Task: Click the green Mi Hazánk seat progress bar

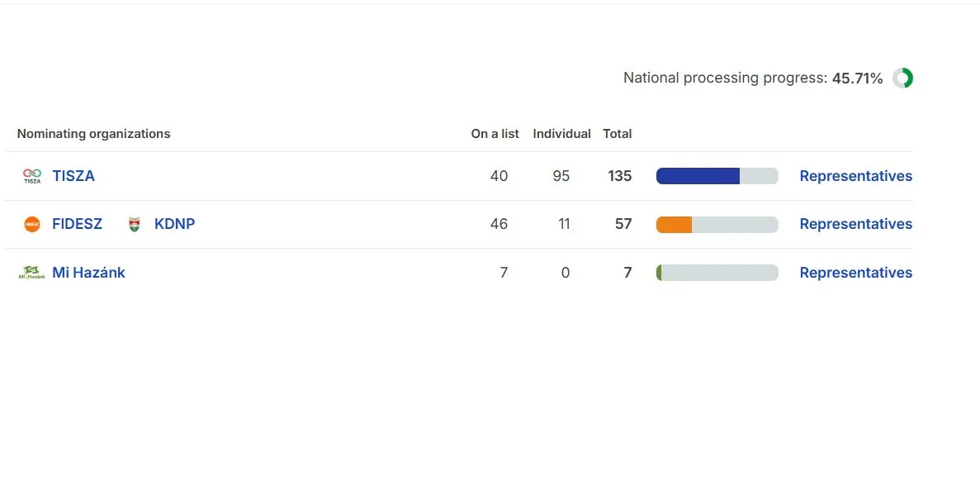Action: (x=717, y=273)
